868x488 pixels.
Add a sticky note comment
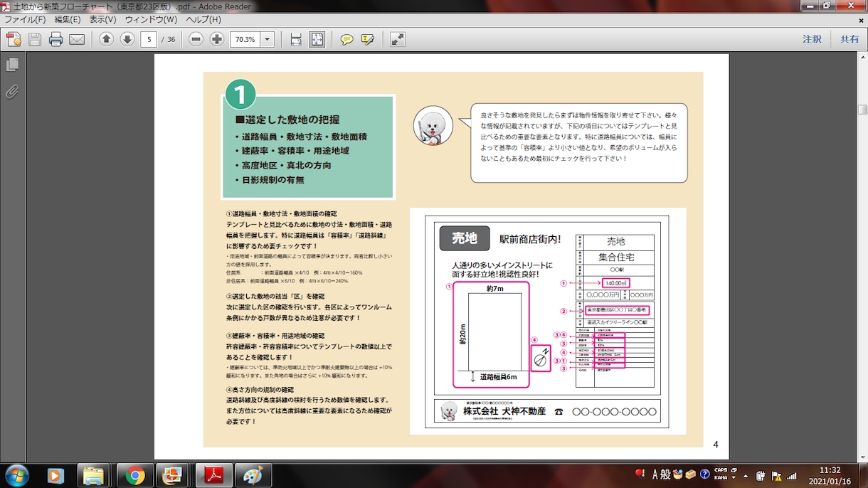[346, 39]
